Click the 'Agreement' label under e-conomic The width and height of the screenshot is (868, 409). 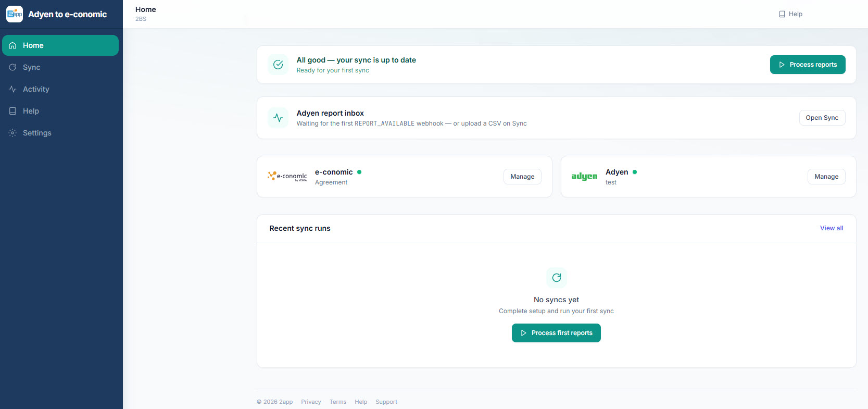[x=331, y=182]
